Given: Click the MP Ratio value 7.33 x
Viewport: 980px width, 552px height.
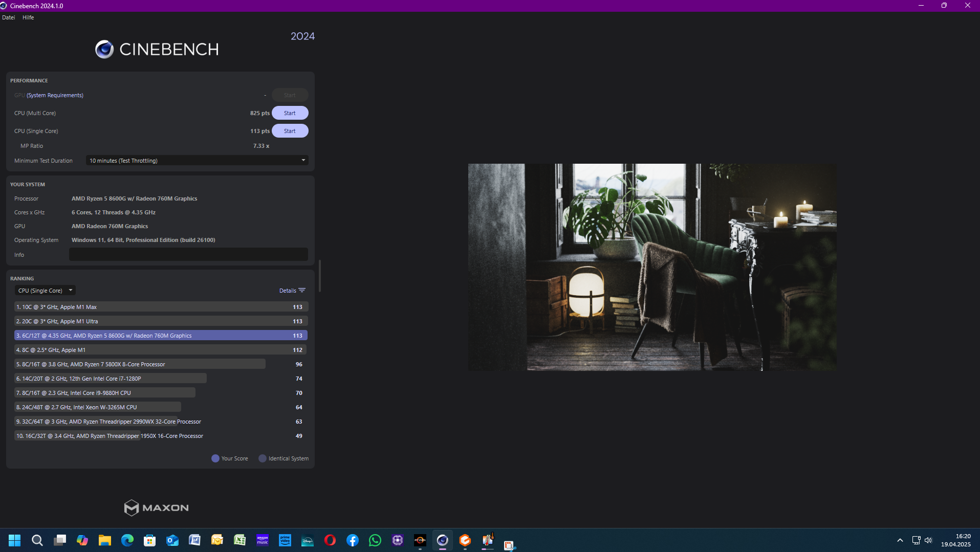Looking at the screenshot, I should (x=261, y=146).
